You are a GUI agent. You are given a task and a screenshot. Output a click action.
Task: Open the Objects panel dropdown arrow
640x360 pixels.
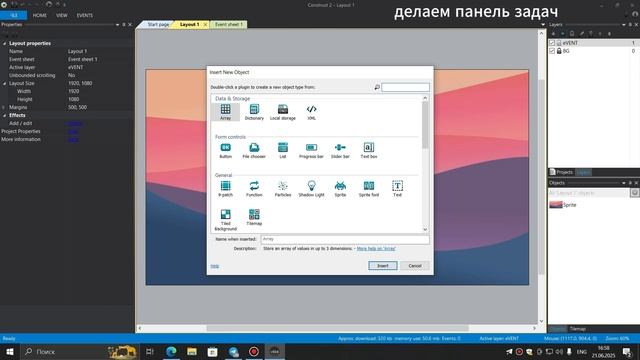[x=624, y=183]
